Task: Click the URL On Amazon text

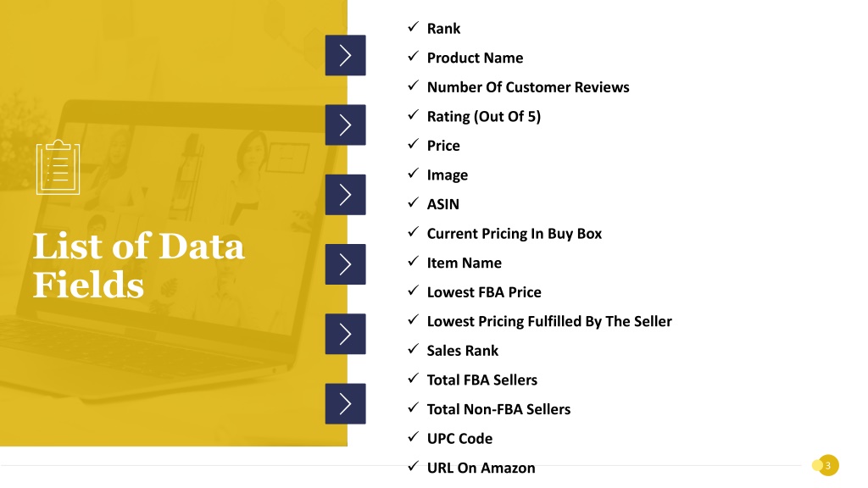Action: pyautogui.click(x=481, y=468)
